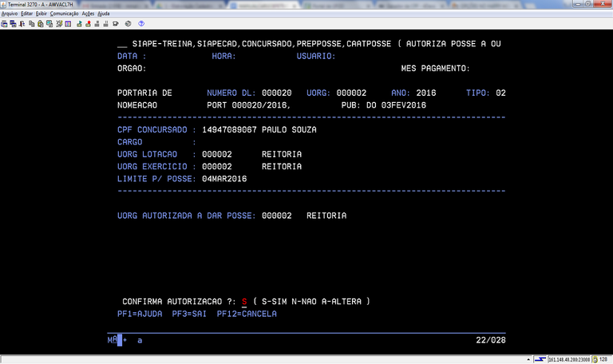Open the Exibir menu
613x364 pixels.
tap(42, 14)
